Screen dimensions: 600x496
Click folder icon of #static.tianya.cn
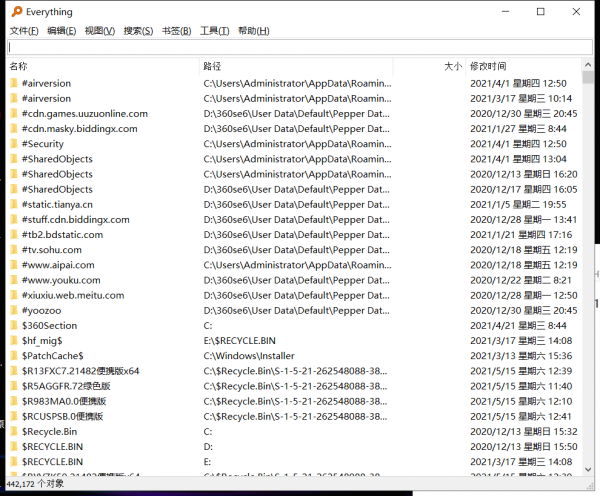point(14,204)
